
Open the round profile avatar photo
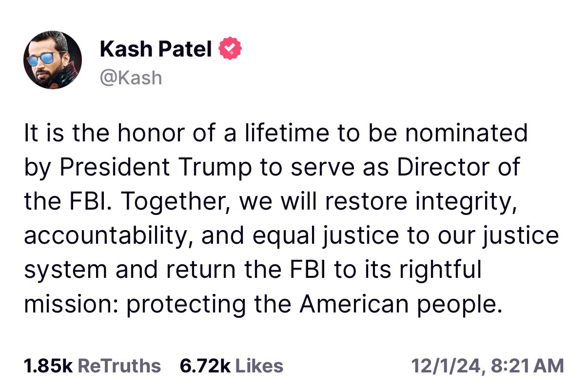53,60
